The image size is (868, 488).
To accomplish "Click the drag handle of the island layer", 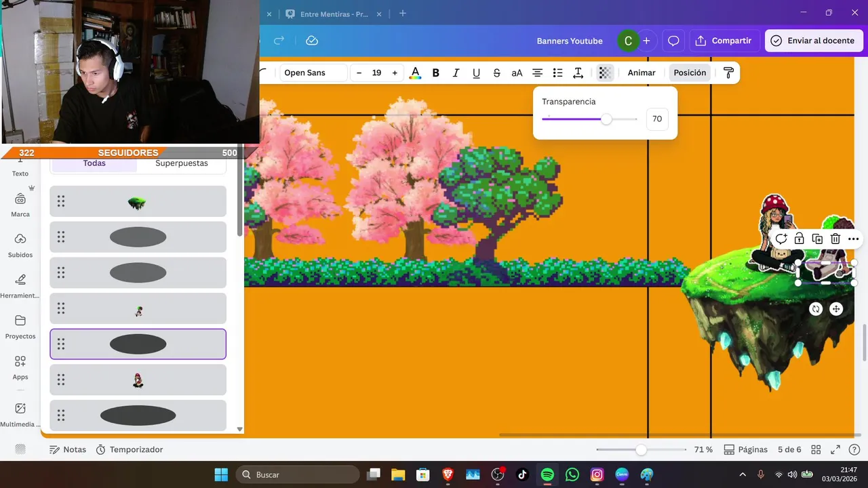I will (x=61, y=201).
